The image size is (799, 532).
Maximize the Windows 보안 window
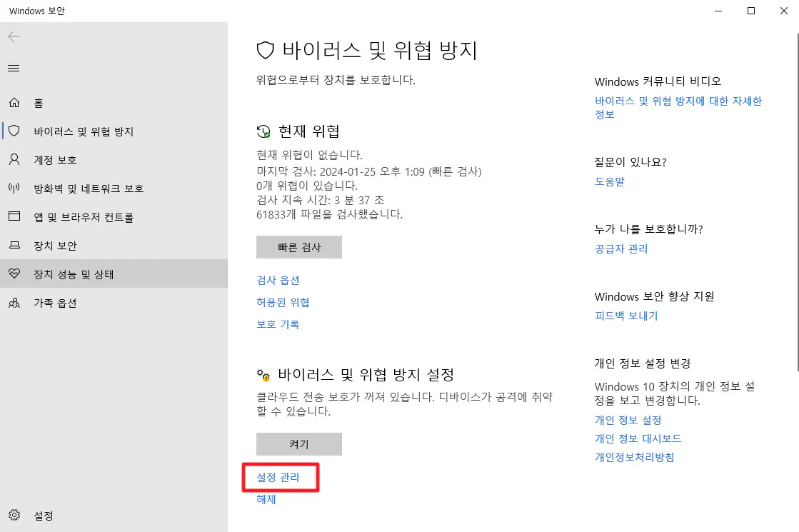[x=751, y=11]
